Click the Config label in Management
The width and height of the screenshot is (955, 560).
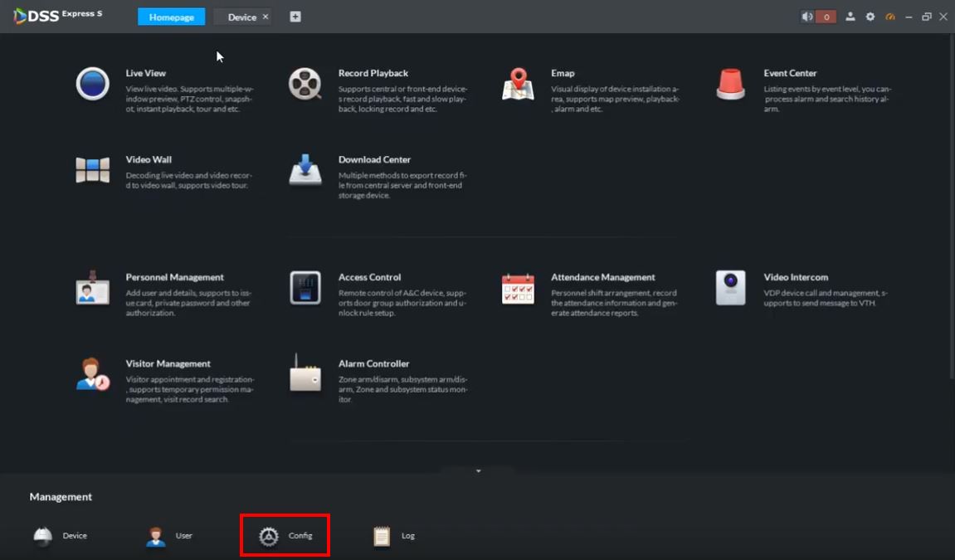[300, 536]
